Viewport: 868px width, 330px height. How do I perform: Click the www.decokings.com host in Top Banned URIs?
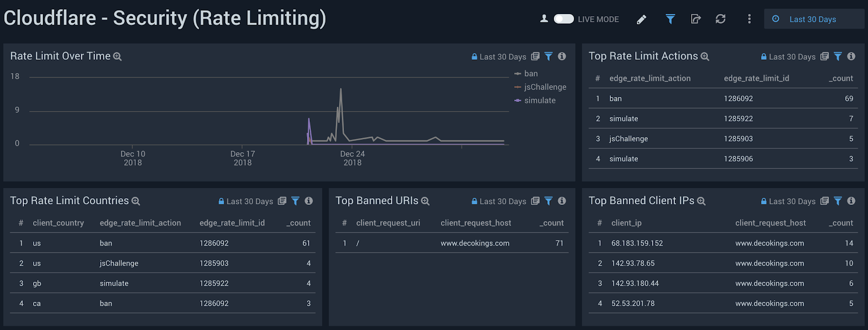[x=475, y=243]
